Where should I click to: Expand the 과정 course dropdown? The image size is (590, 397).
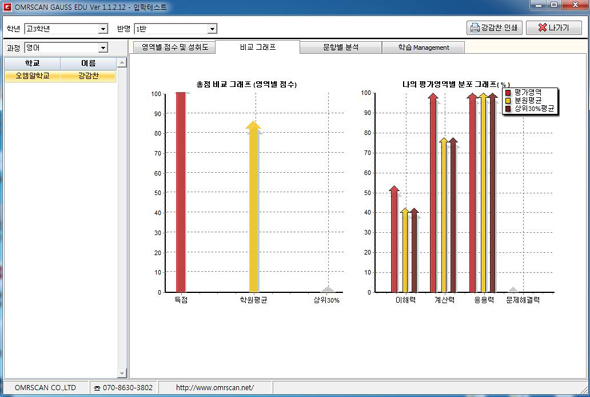tap(103, 48)
